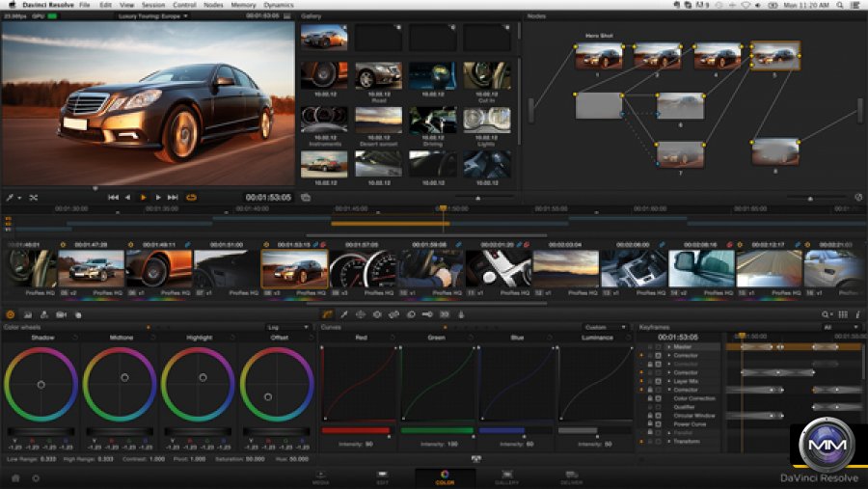
Task: Toggle the lock on Circular Window track
Action: (649, 416)
